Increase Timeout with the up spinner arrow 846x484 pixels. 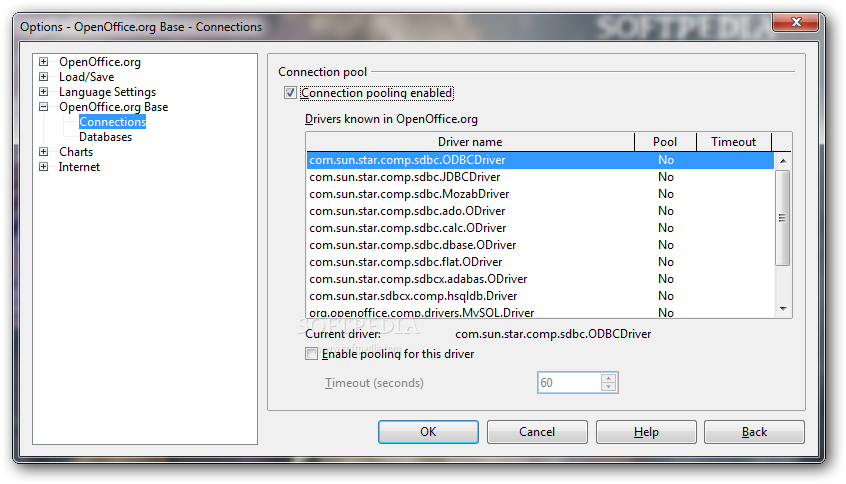(609, 378)
